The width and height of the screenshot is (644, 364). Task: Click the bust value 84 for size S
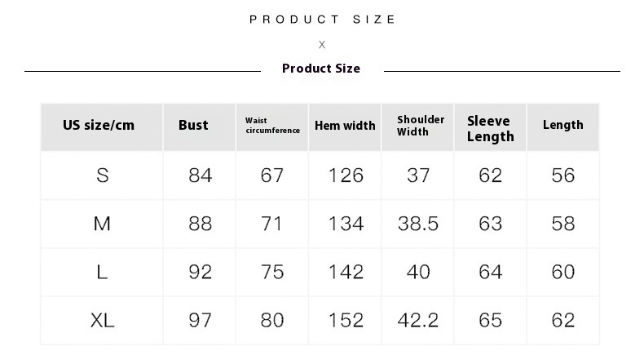tap(200, 175)
